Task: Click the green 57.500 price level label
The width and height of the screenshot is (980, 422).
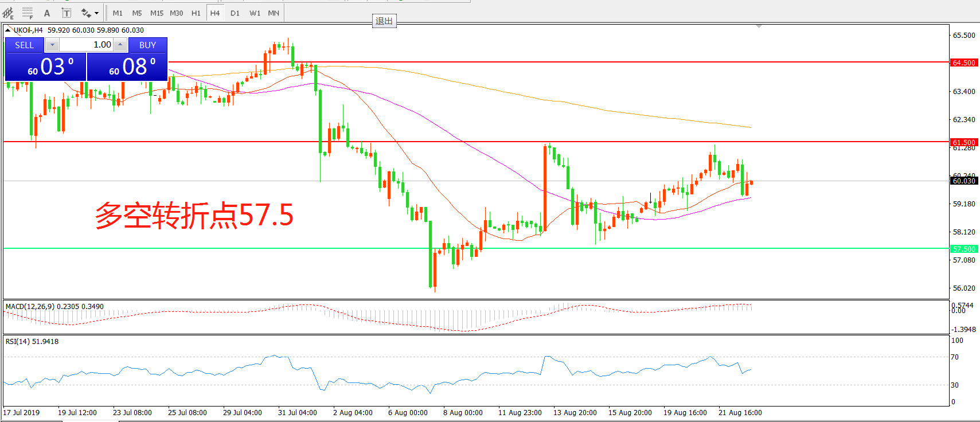Action: (964, 249)
